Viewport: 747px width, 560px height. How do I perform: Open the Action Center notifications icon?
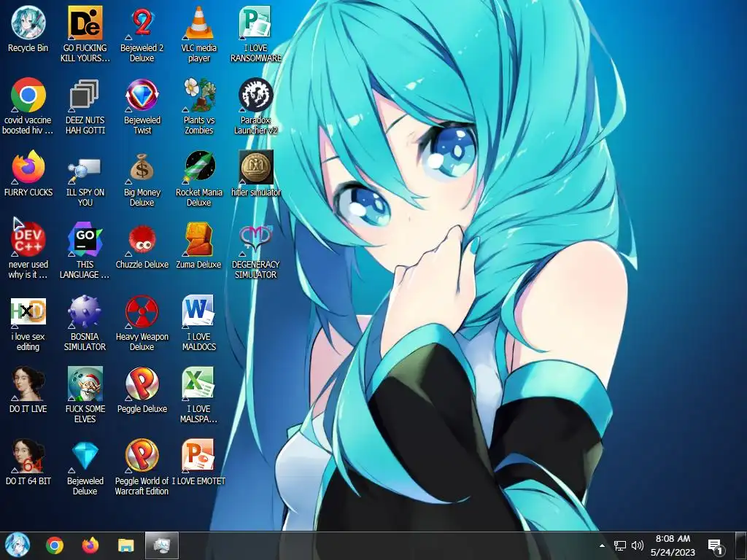(x=716, y=546)
